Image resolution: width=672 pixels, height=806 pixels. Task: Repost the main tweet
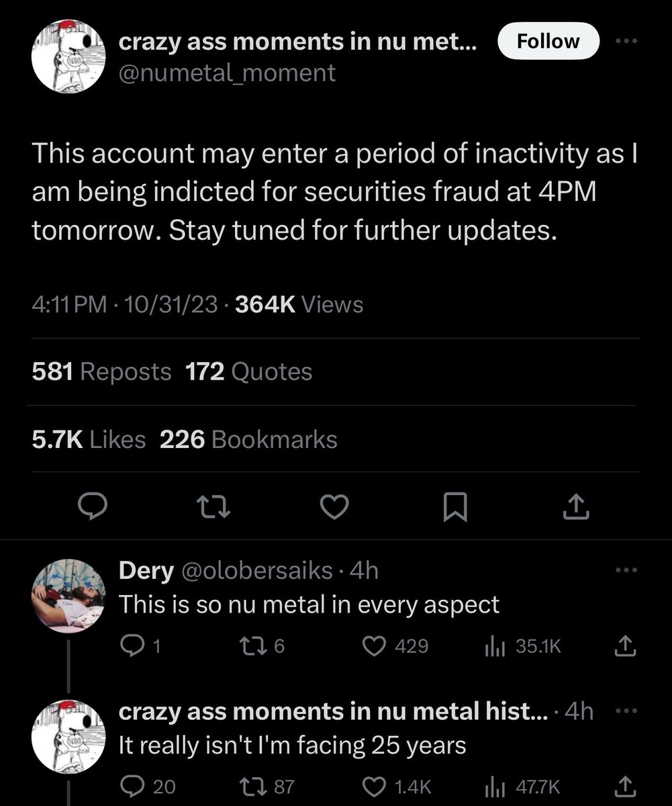pyautogui.click(x=214, y=508)
